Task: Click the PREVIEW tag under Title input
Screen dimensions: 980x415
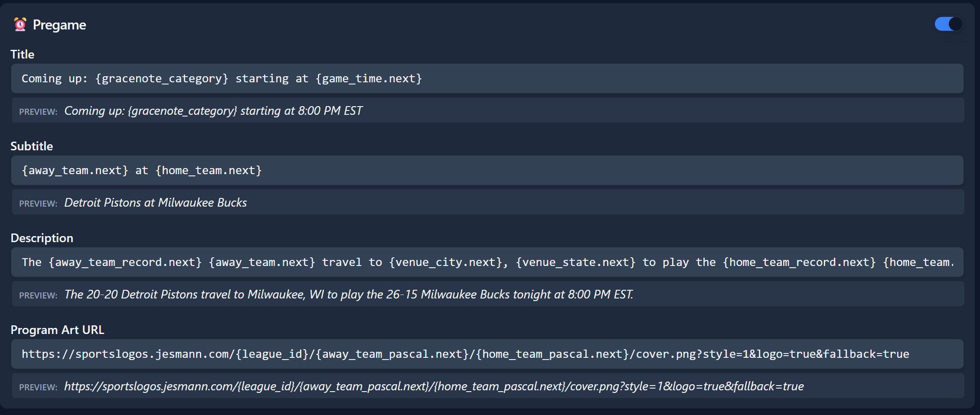Action: (38, 112)
